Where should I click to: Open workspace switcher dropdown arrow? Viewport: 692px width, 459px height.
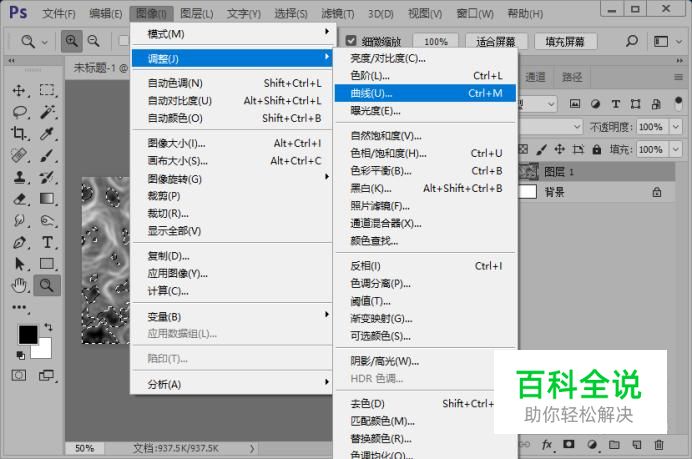(679, 42)
